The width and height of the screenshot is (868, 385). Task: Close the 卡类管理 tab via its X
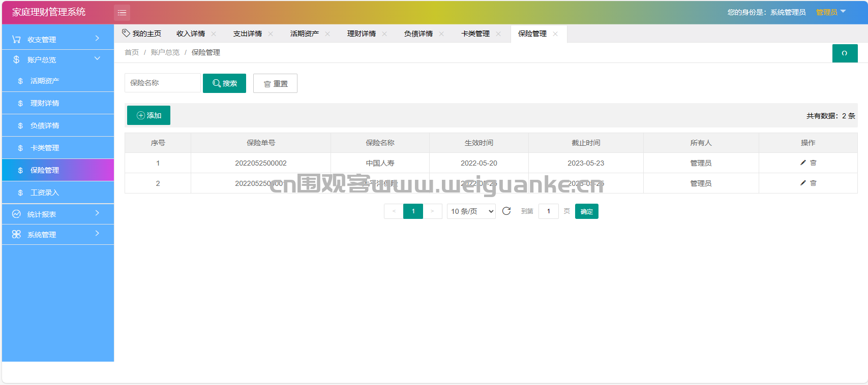point(498,34)
